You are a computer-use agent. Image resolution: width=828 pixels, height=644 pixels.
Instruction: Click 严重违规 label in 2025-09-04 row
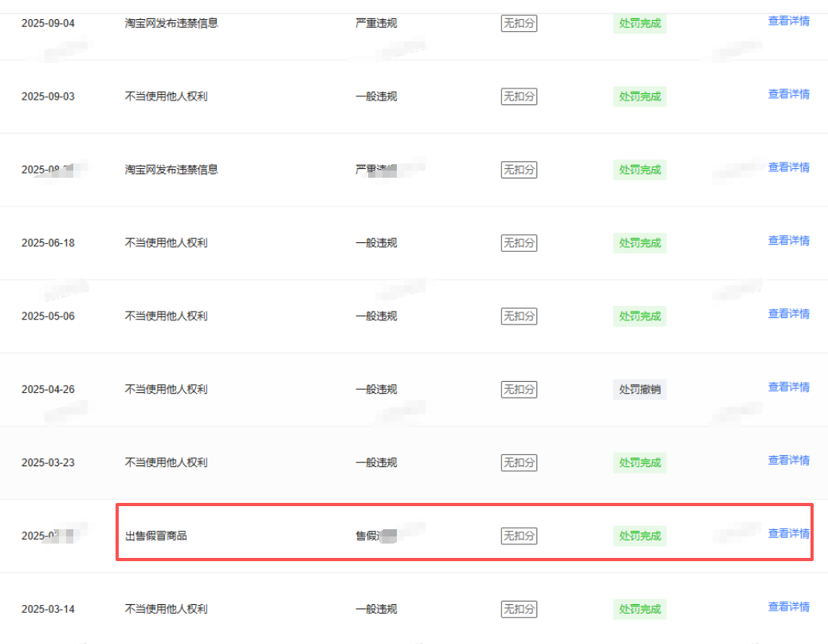[376, 23]
